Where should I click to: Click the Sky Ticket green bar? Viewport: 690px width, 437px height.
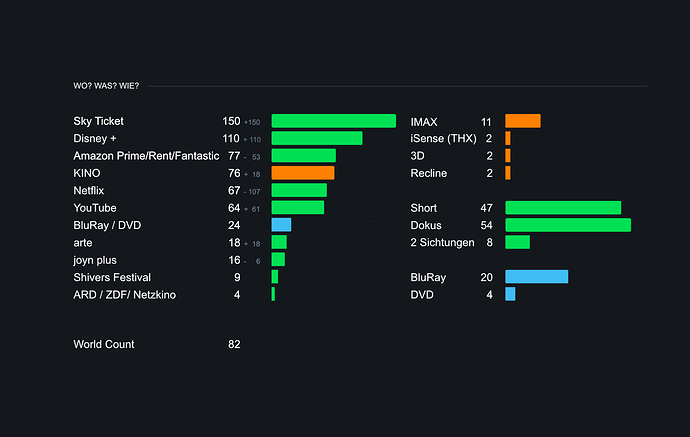[334, 121]
